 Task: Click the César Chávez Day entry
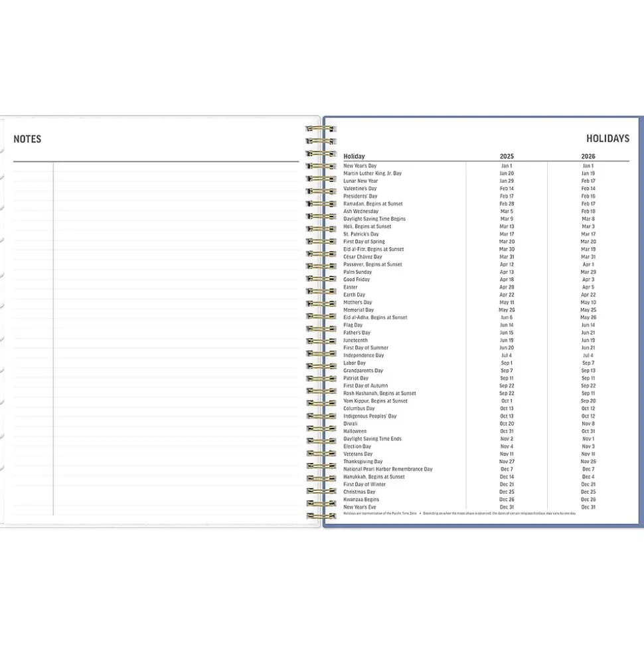pos(362,256)
